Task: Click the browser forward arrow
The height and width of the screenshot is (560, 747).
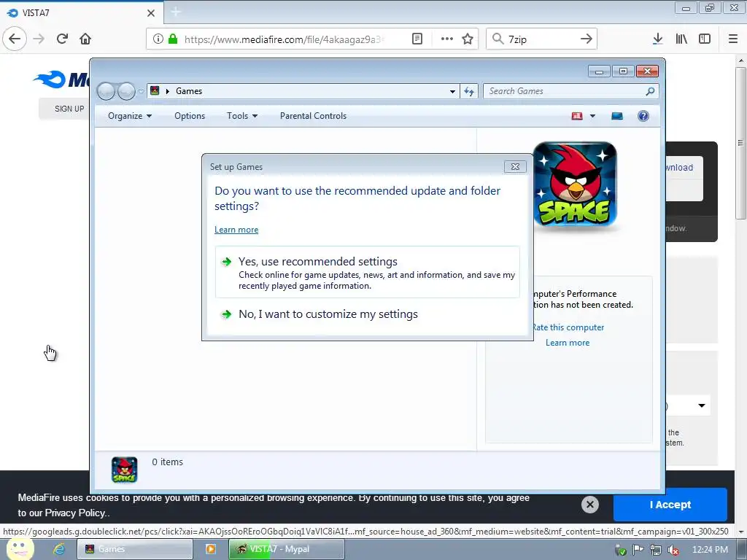Action: coord(39,39)
